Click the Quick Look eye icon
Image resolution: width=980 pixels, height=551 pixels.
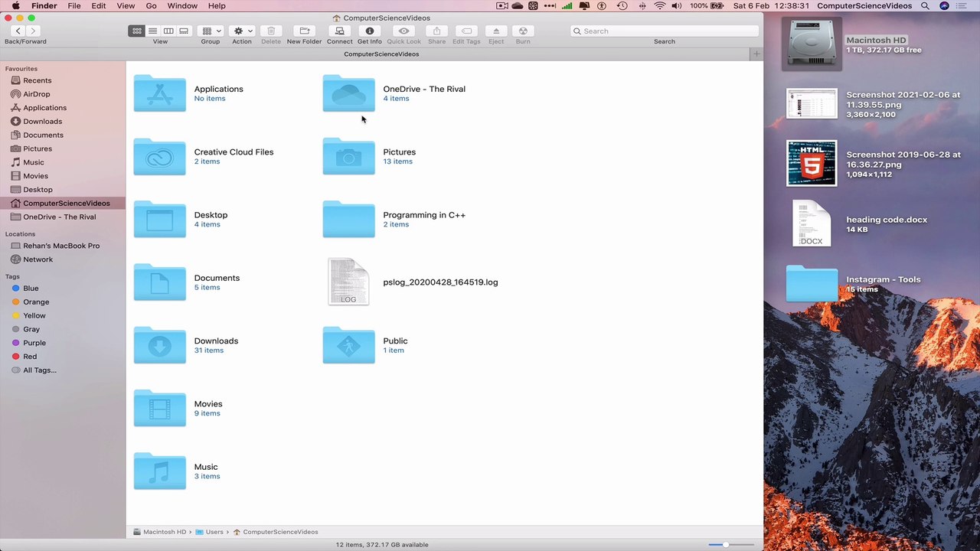pyautogui.click(x=404, y=31)
